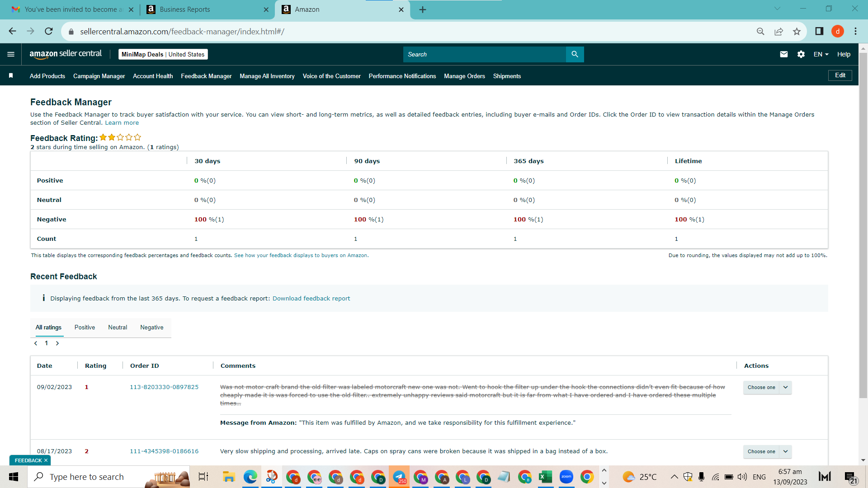Click the Amazon Seller Central logo
Viewport: 868px width, 488px height.
pyautogui.click(x=66, y=54)
